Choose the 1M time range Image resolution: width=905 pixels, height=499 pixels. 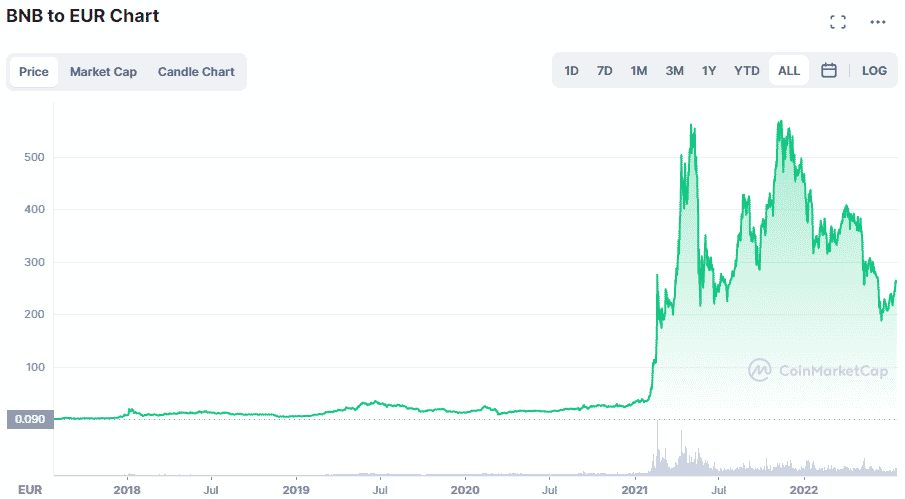pos(639,71)
